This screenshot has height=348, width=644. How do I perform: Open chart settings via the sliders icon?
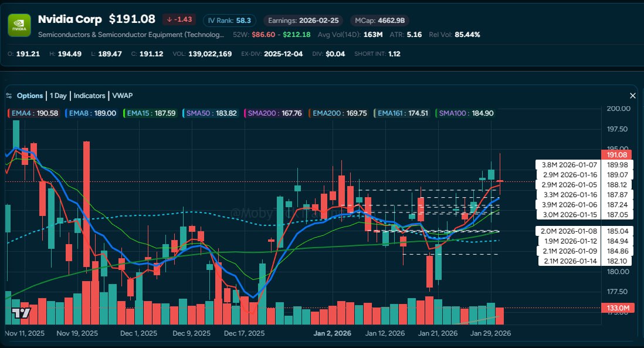tap(9, 95)
